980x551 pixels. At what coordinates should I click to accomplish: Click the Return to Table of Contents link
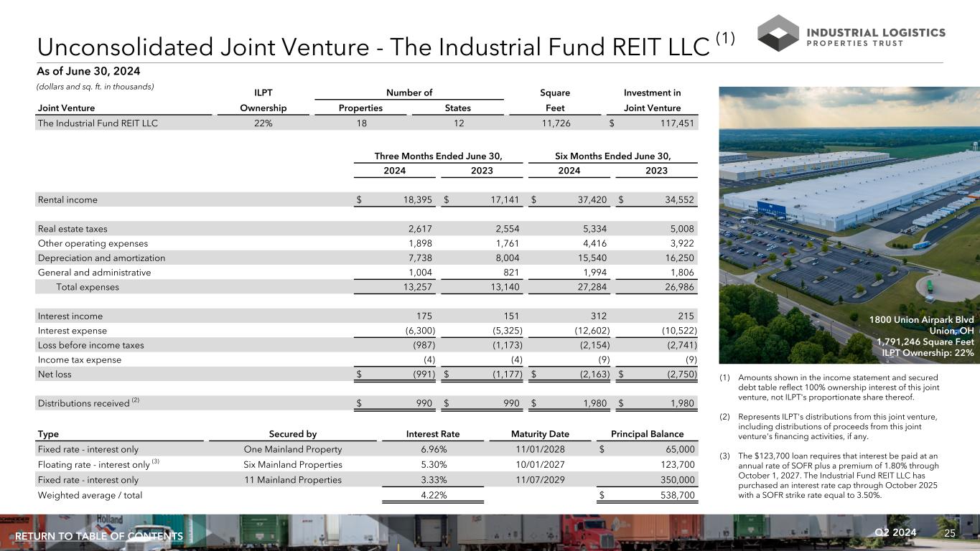click(x=98, y=537)
